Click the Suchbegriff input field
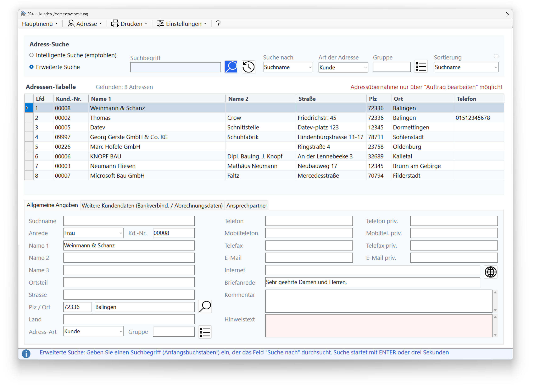Image resolution: width=551 pixels, height=392 pixels. (x=175, y=67)
